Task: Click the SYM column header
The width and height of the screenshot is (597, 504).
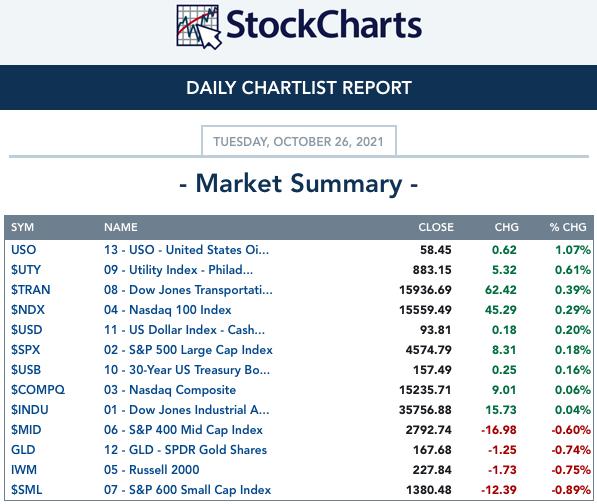Action: pyautogui.click(x=22, y=227)
